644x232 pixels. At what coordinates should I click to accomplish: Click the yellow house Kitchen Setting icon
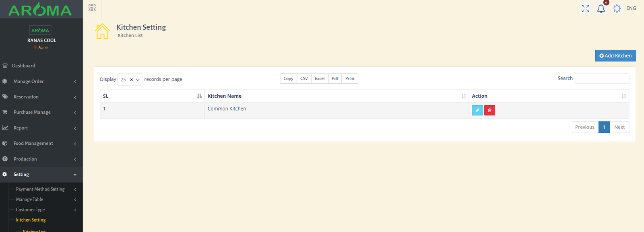[x=102, y=31]
